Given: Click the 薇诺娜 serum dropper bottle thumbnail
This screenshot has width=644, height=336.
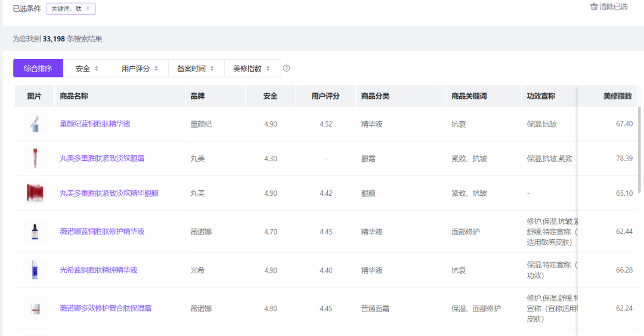Looking at the screenshot, I should [x=35, y=232].
